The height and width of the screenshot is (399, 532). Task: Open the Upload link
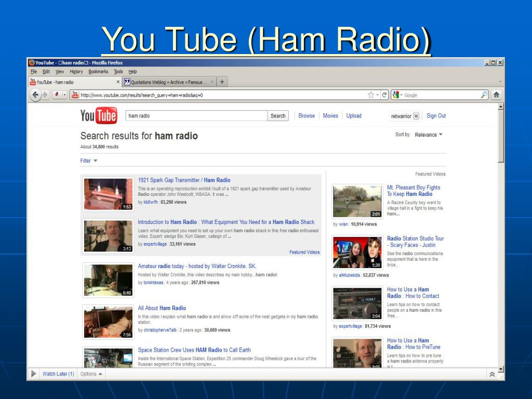(x=353, y=116)
